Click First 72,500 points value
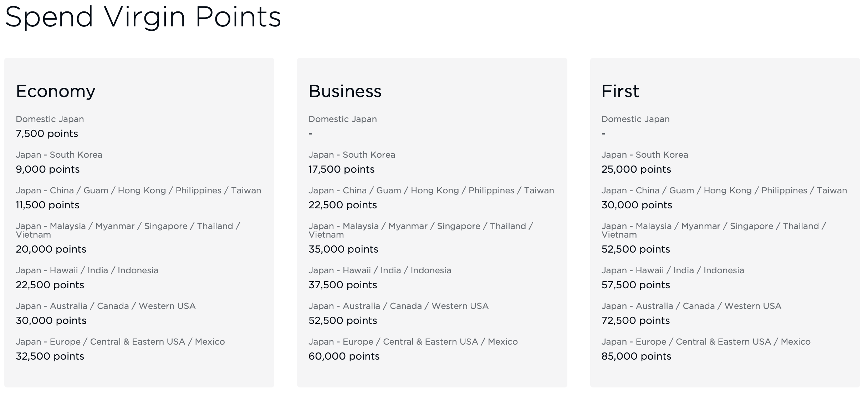The image size is (868, 396). coord(635,321)
